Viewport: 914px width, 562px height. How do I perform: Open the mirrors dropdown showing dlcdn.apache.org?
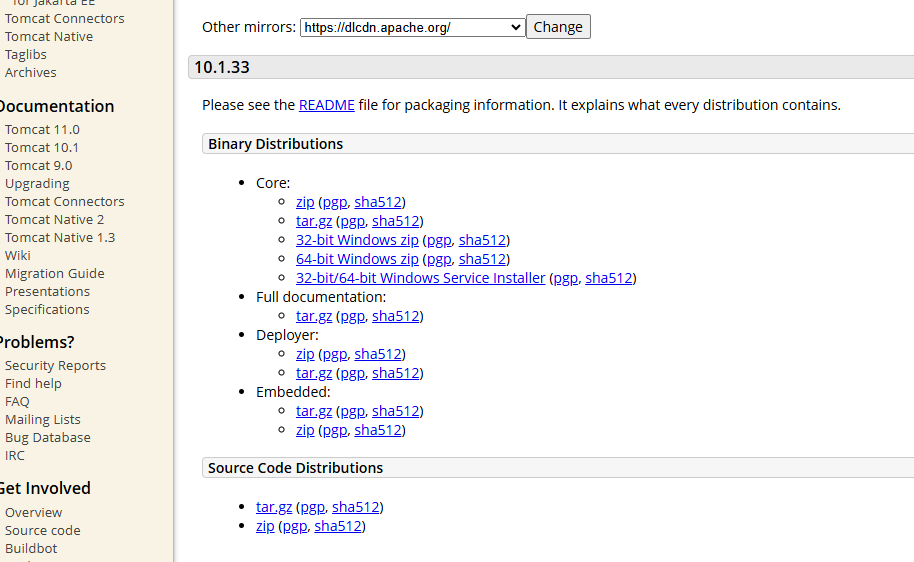[x=412, y=27]
